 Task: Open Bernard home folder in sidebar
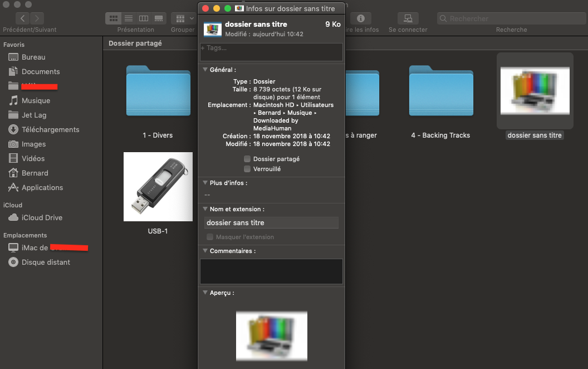point(28,173)
